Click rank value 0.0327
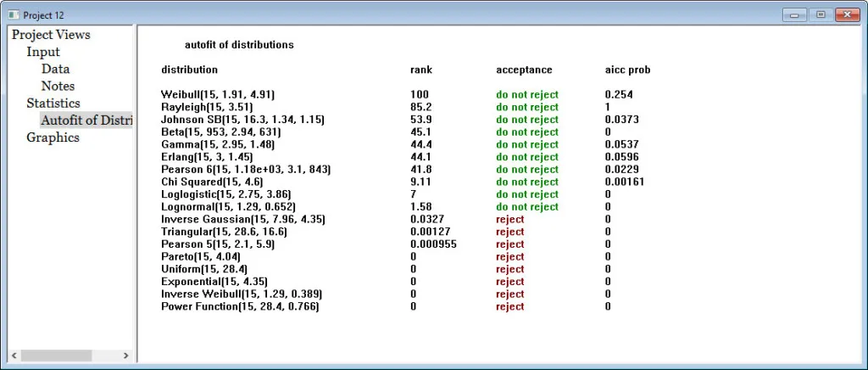 [x=427, y=219]
